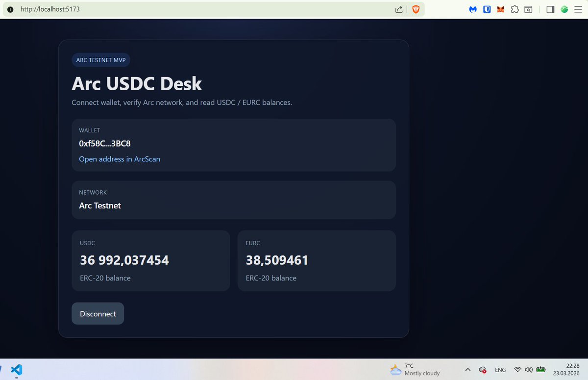Open the Malwarebytes extension icon

pyautogui.click(x=473, y=9)
